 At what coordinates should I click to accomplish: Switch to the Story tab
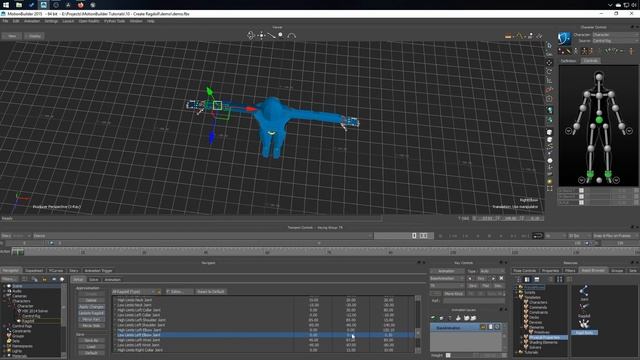click(74, 271)
